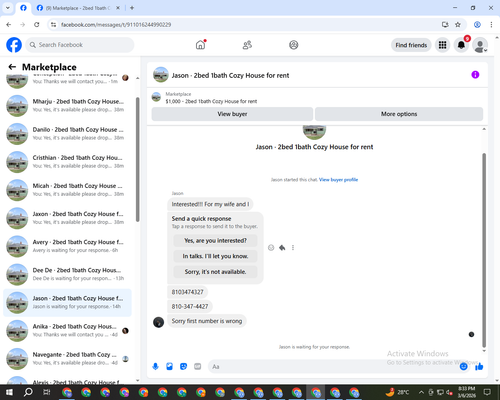Open the Chrome profile icon
Image resolution: width=500 pixels, height=400 pixels.
coord(477,25)
